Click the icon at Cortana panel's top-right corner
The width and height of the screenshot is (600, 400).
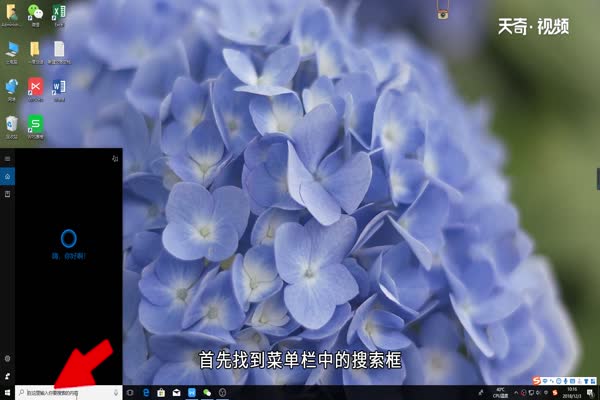115,158
